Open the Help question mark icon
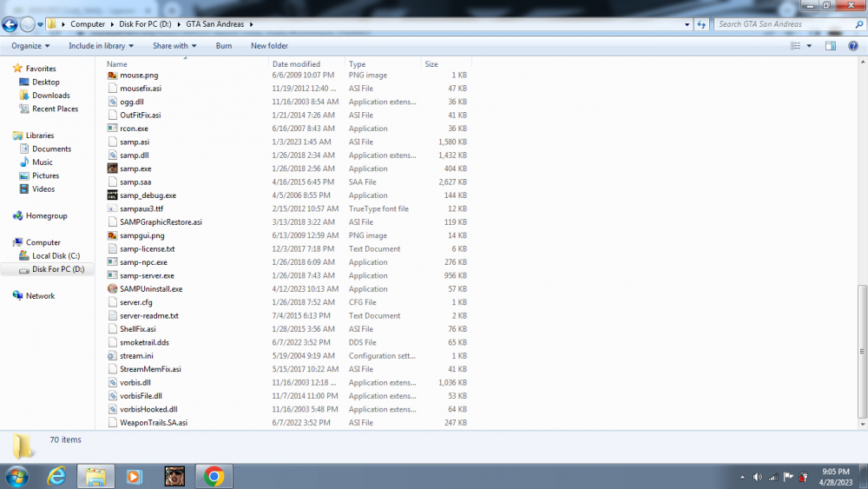This screenshot has height=489, width=868. pyautogui.click(x=853, y=46)
